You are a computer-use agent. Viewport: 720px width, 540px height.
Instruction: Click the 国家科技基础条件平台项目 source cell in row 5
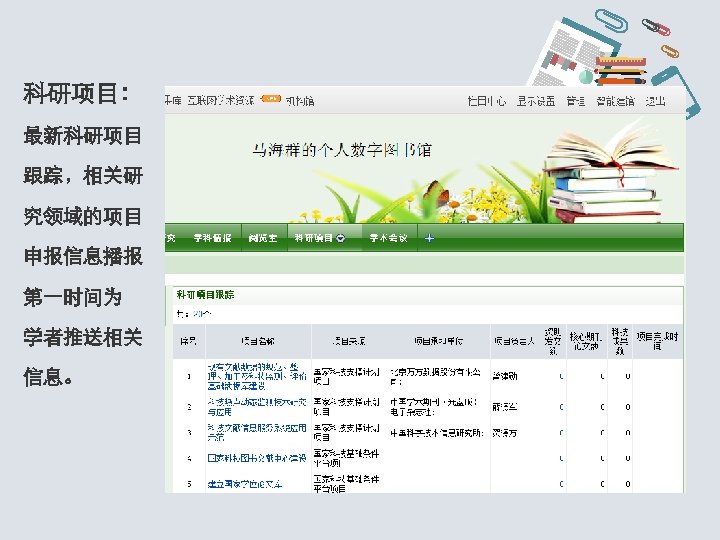coord(346,484)
